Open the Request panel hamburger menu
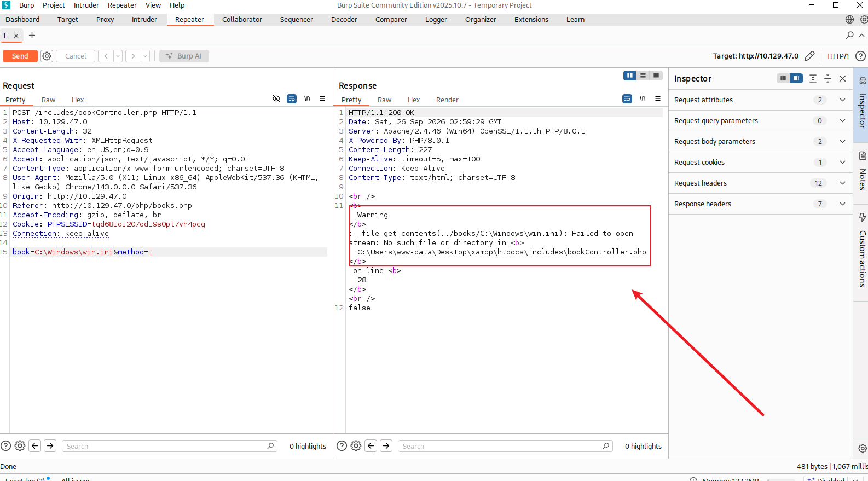The image size is (868, 481). click(322, 98)
